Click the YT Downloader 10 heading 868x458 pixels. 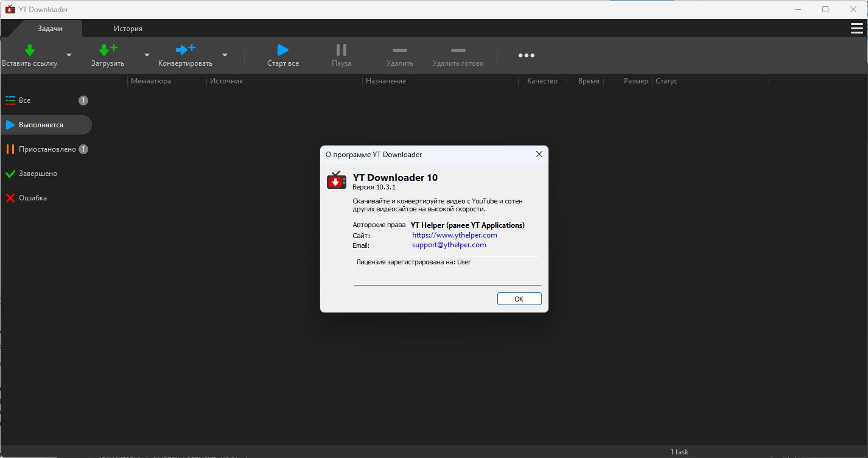pos(395,177)
